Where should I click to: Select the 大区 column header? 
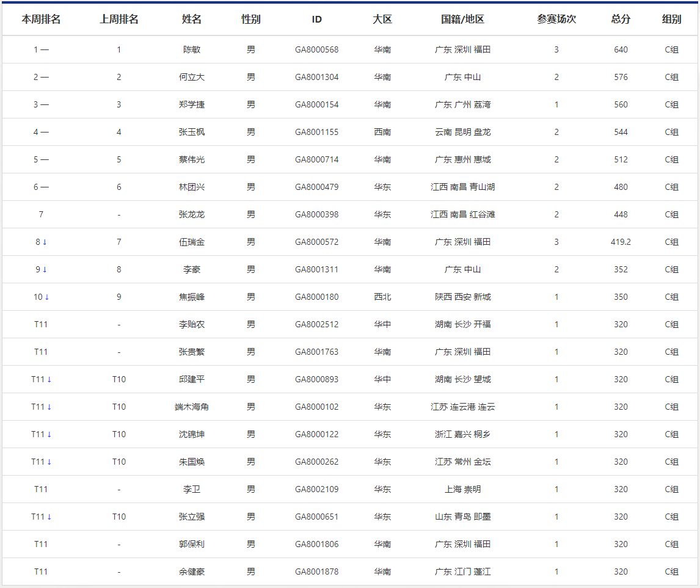click(382, 20)
